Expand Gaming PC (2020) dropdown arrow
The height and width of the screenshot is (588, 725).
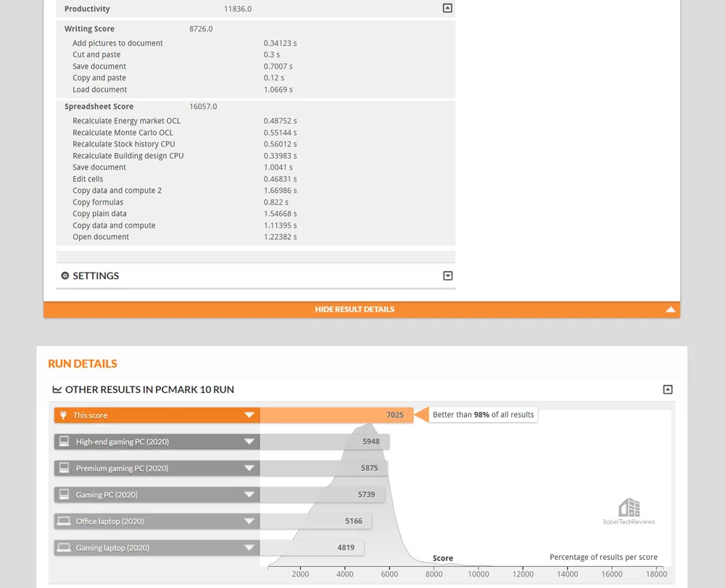point(249,494)
